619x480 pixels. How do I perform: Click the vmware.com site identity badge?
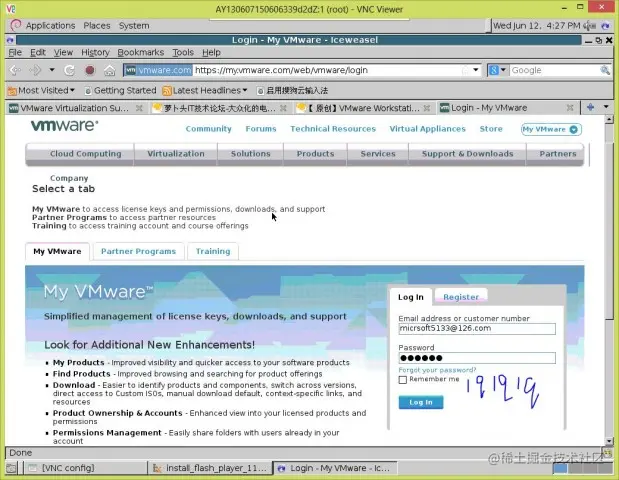pyautogui.click(x=158, y=70)
